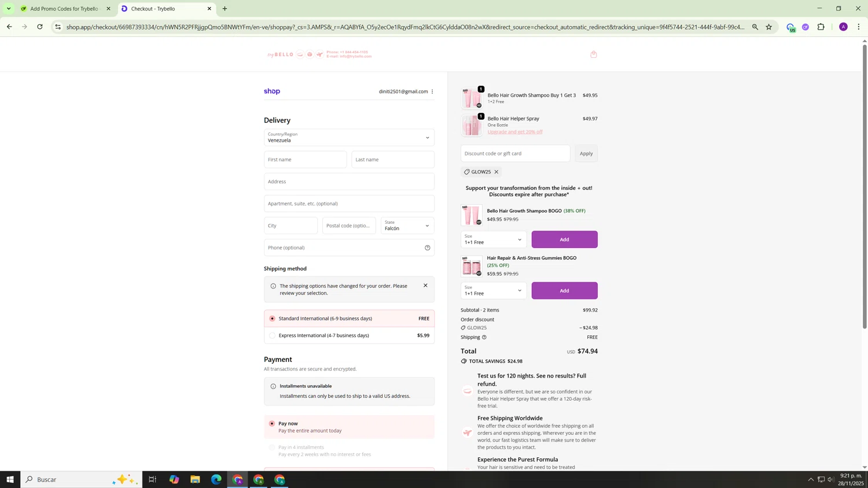Apply the discount code
This screenshot has height=488, width=868.
(586, 153)
